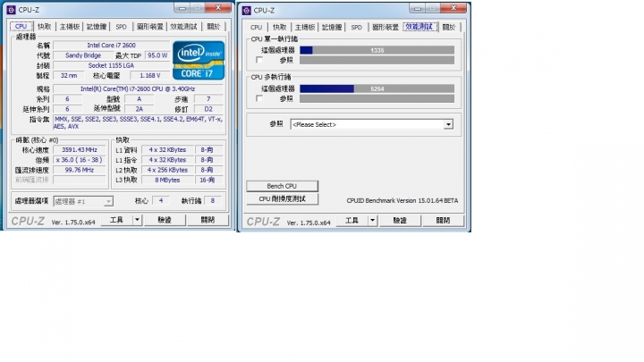The height and width of the screenshot is (362, 644).
Task: Click the instructions list starting with MMX, SSE
Action: click(x=138, y=122)
